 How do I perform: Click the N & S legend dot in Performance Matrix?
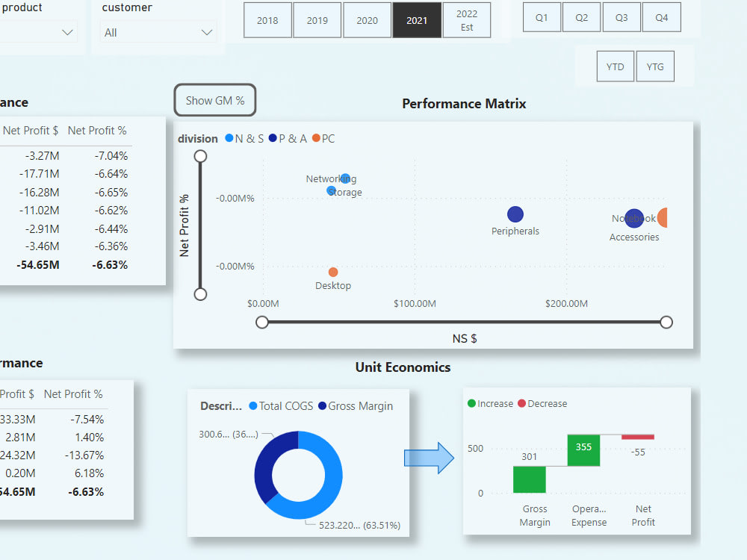click(229, 138)
